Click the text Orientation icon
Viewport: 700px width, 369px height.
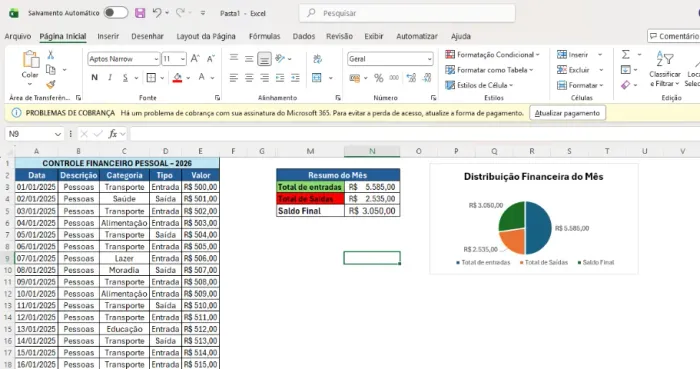[x=280, y=58]
